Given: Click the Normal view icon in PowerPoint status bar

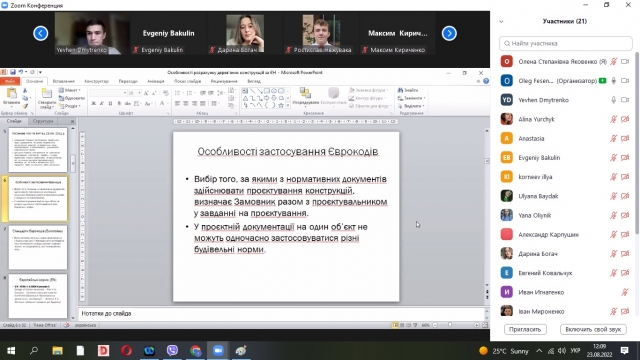Looking at the screenshot, I should (x=395, y=325).
